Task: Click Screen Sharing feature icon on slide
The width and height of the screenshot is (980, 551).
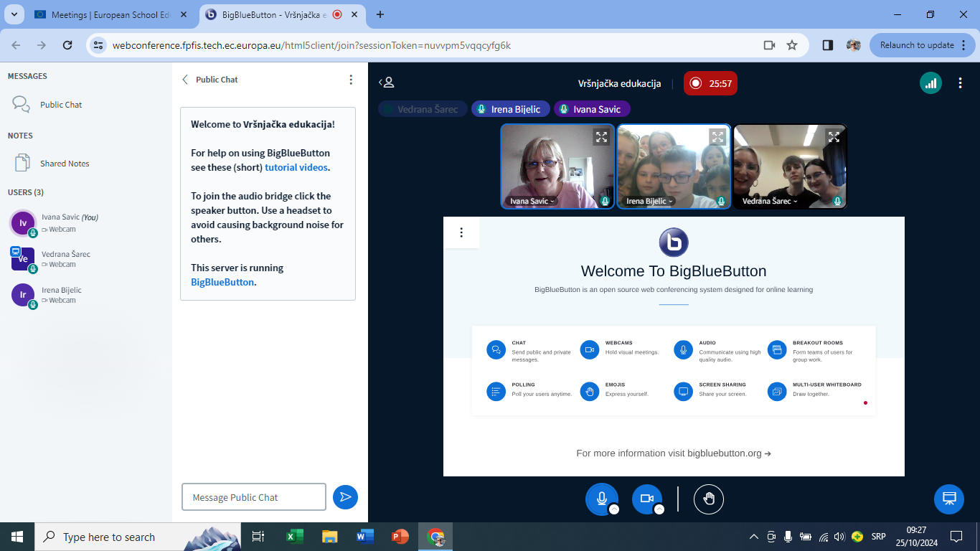Action: (x=683, y=391)
